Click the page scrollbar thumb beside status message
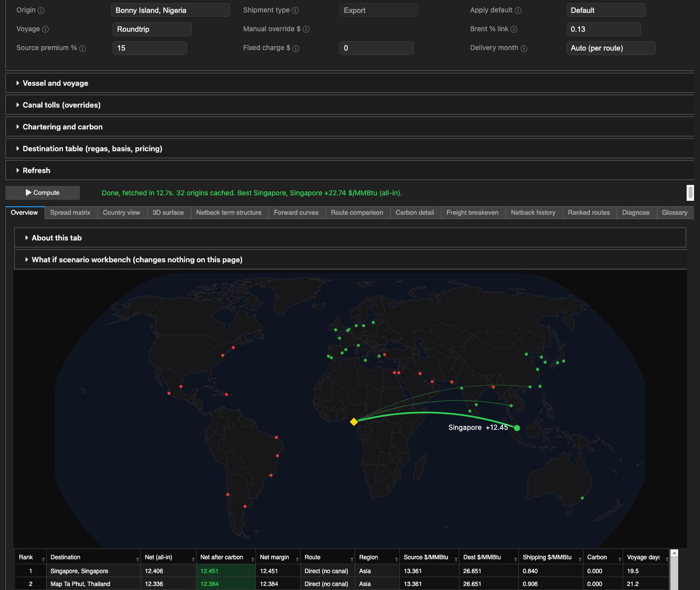The image size is (700, 590). point(690,192)
